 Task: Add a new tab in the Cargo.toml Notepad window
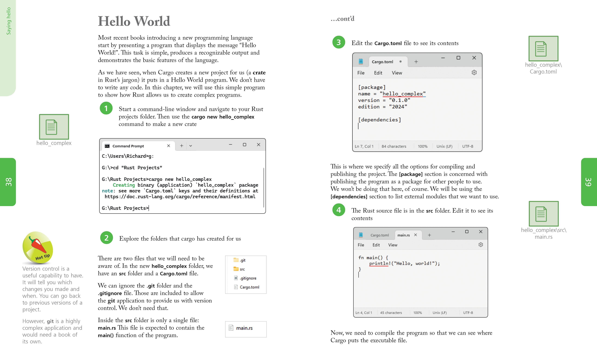(x=416, y=62)
